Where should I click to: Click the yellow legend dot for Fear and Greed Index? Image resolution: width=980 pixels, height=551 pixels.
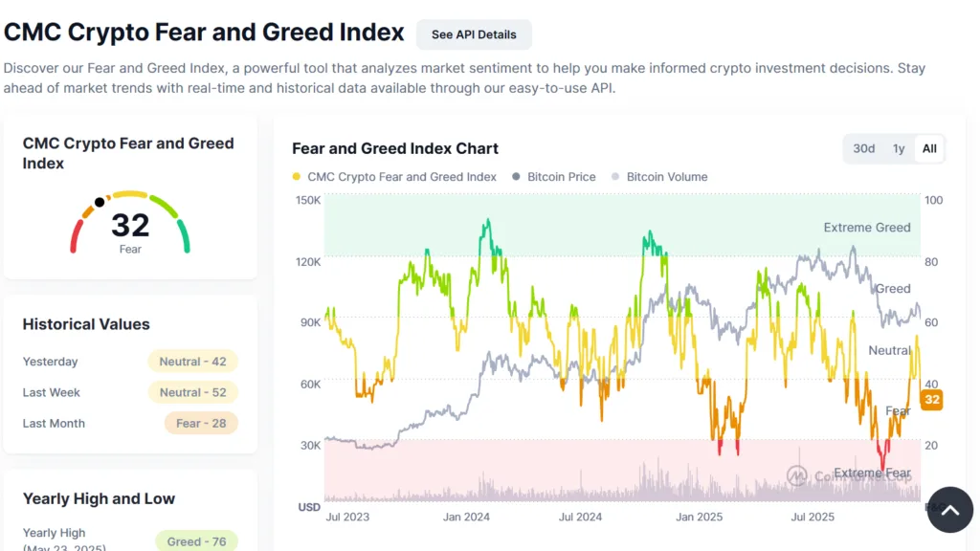pyautogui.click(x=299, y=177)
